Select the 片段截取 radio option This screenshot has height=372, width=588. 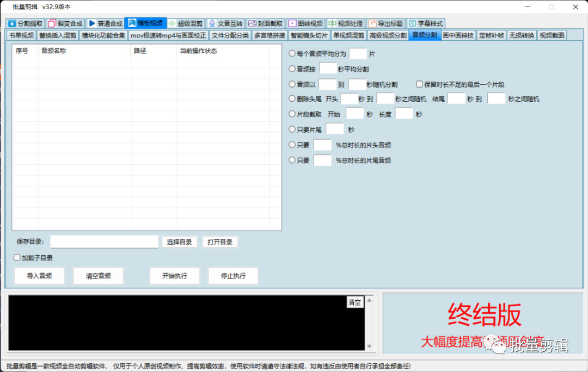292,114
